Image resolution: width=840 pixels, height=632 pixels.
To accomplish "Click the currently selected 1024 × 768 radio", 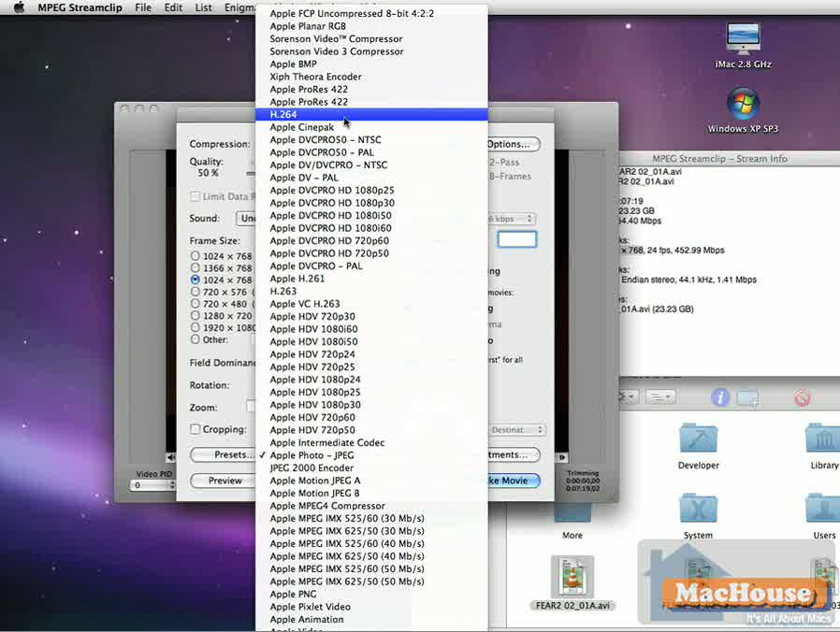I will coord(195,280).
